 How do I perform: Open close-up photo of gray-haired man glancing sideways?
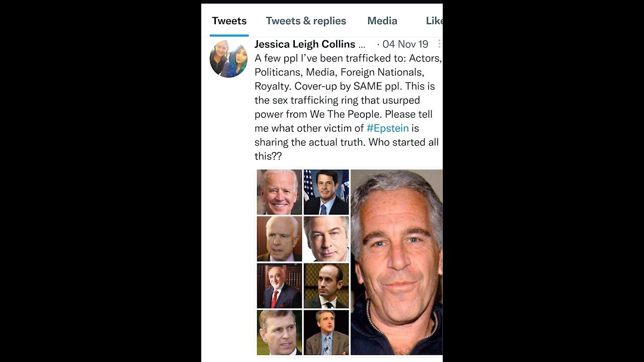[326, 239]
